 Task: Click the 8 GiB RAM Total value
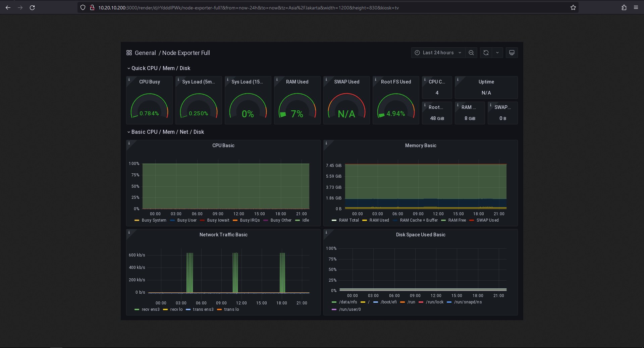[x=470, y=118]
